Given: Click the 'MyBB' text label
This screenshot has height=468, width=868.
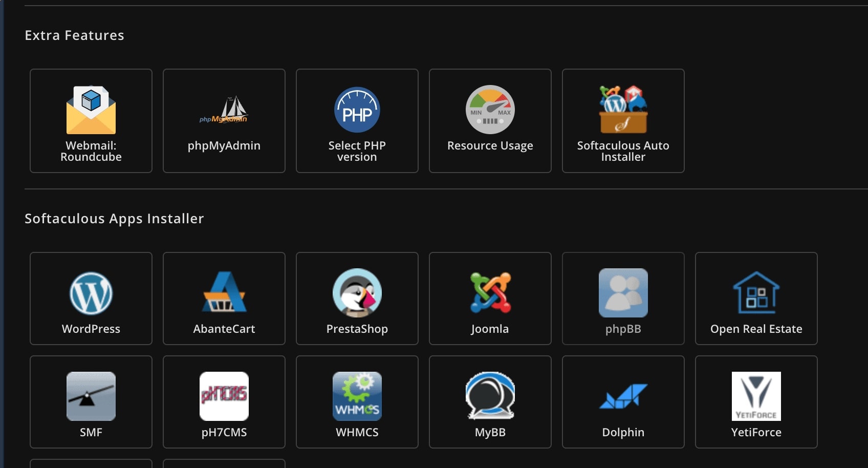Looking at the screenshot, I should click(490, 433).
